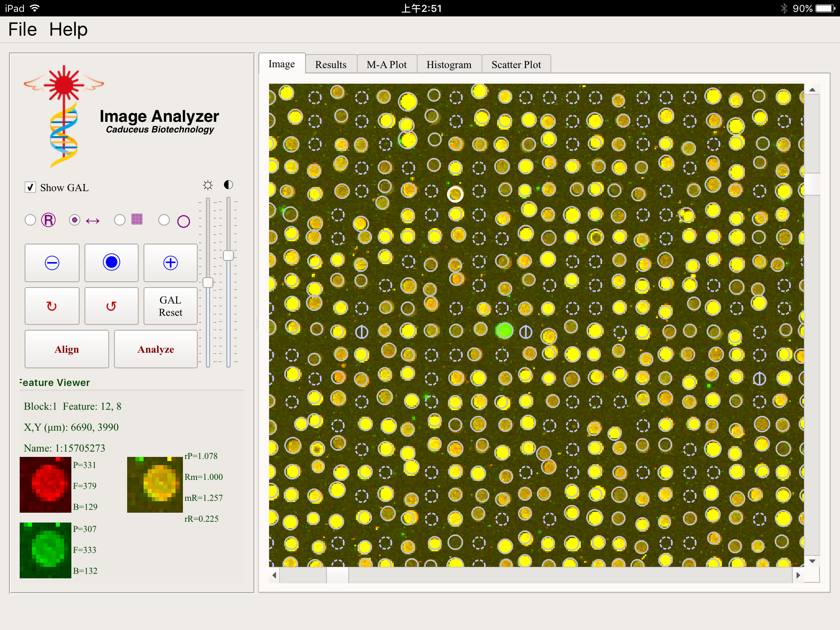
Task: Click the filled blue circle button
Action: (112, 263)
